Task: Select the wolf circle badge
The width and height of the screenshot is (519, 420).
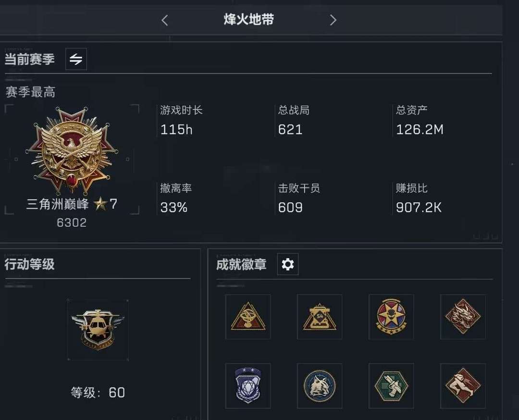Action: [x=320, y=386]
